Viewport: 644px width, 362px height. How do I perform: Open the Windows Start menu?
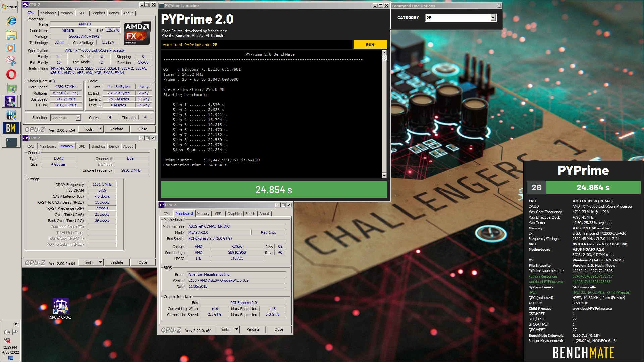tap(10, 7)
